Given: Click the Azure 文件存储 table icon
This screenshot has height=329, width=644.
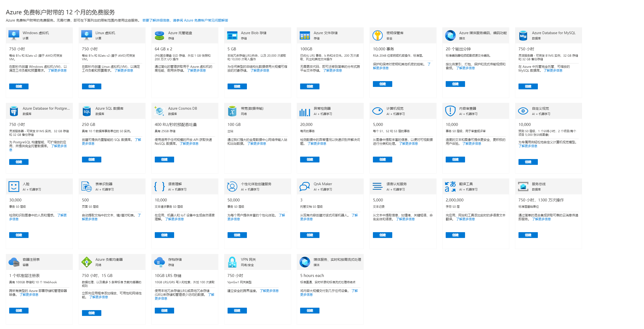Looking at the screenshot, I should point(305,35).
